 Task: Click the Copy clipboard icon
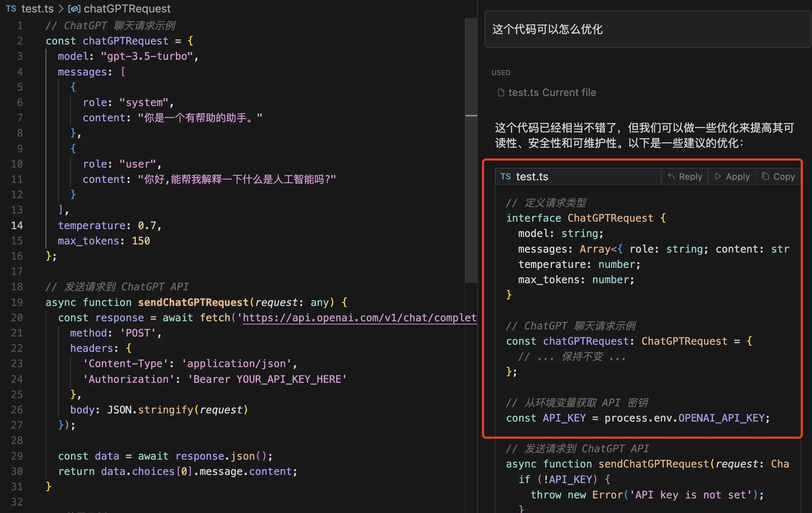click(x=765, y=176)
